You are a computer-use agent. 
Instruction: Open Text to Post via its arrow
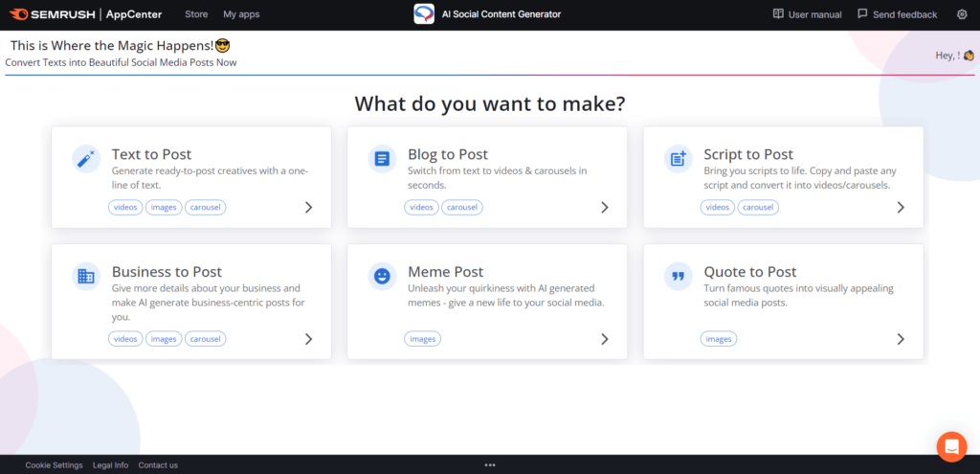(x=308, y=208)
